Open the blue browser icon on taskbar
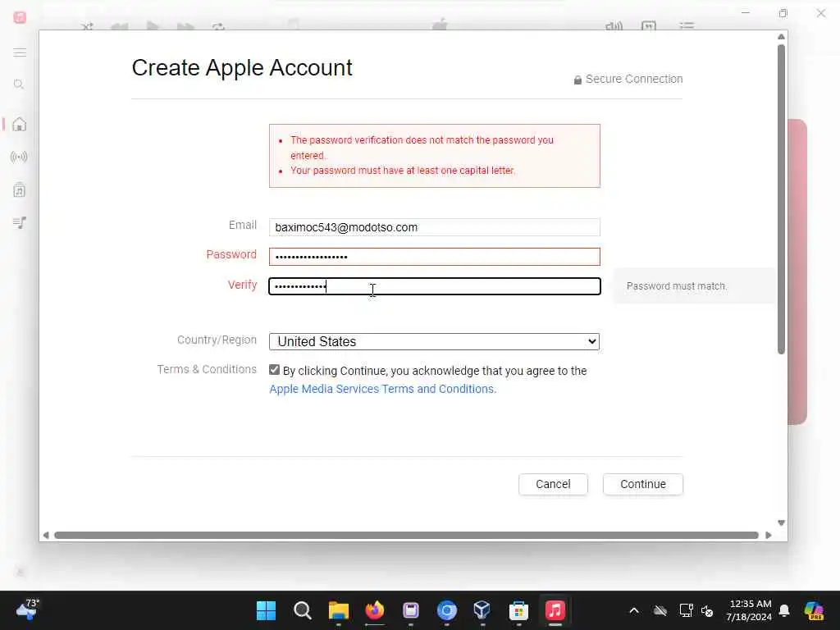Screen dimensions: 840x630 click(447, 610)
